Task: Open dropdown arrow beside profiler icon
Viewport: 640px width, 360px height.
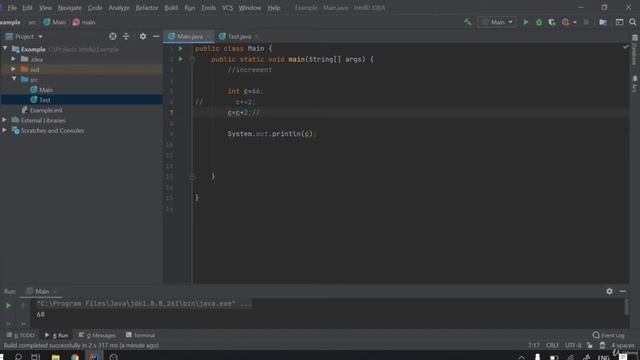Action: click(x=575, y=22)
